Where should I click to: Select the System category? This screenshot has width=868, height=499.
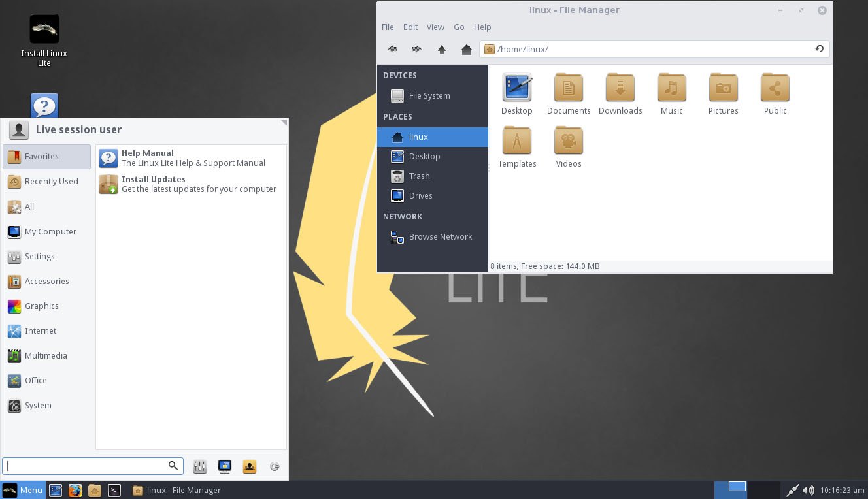pos(47,405)
